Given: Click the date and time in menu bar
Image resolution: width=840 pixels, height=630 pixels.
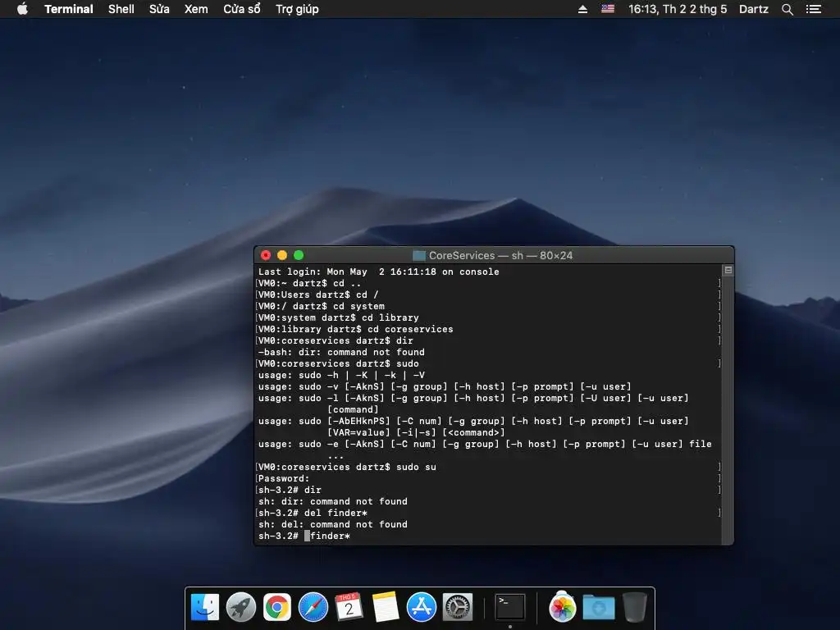Looking at the screenshot, I should (x=677, y=9).
